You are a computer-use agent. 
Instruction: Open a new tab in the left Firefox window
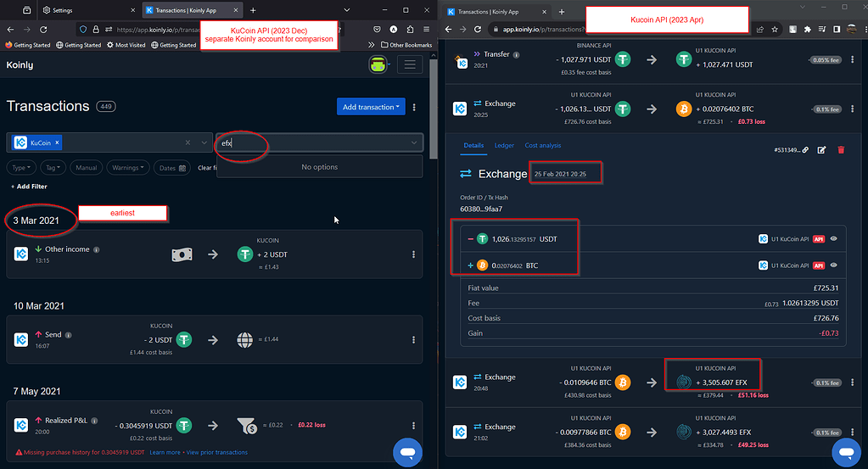coord(253,10)
